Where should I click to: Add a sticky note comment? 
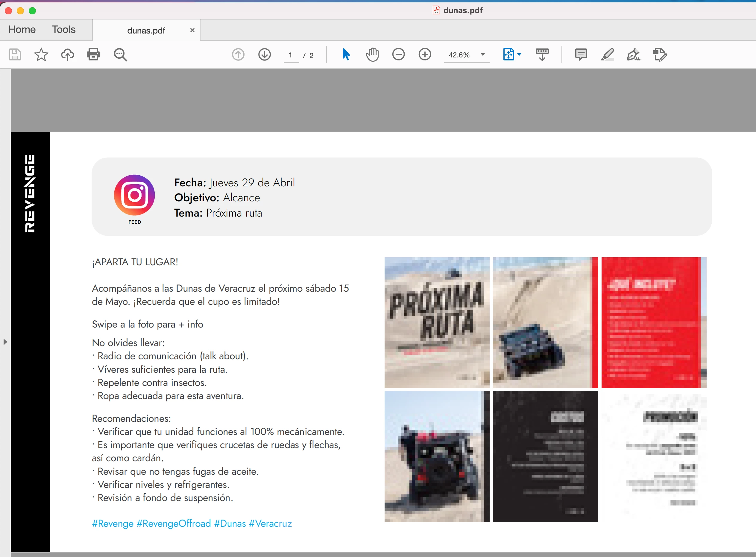(x=581, y=55)
